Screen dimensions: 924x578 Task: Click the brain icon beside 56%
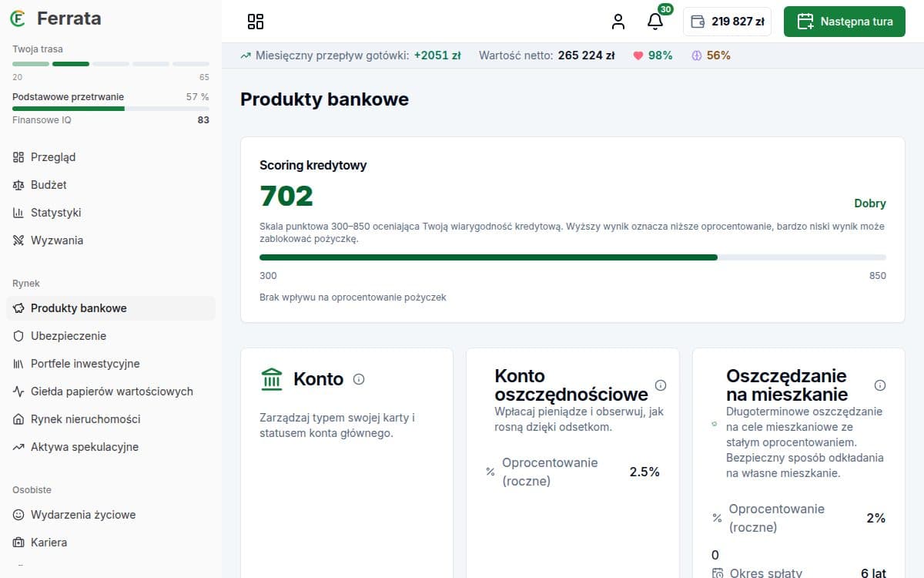697,55
